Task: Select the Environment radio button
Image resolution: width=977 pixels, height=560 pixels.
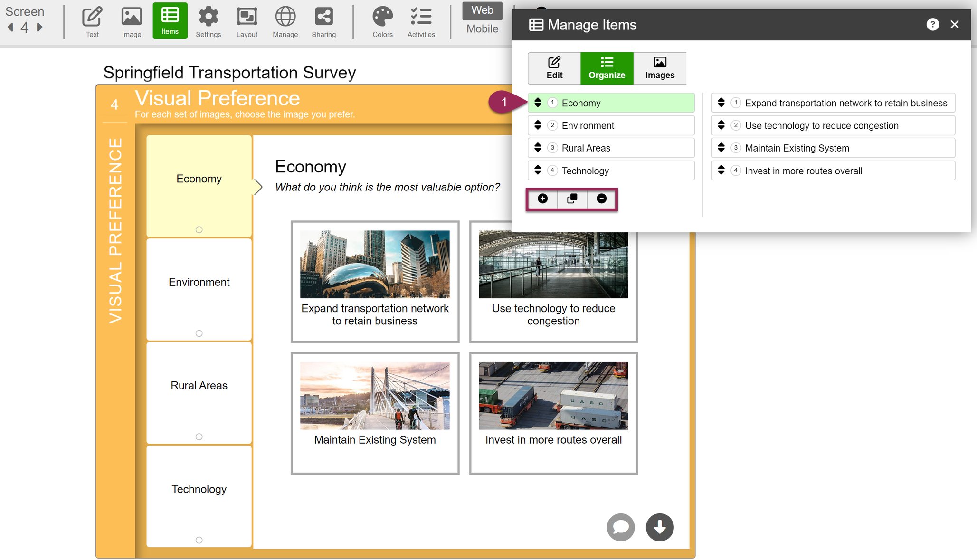Action: tap(199, 333)
